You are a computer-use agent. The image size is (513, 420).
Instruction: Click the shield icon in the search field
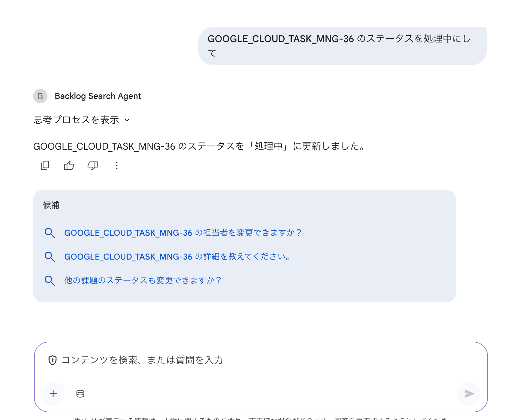point(53,360)
